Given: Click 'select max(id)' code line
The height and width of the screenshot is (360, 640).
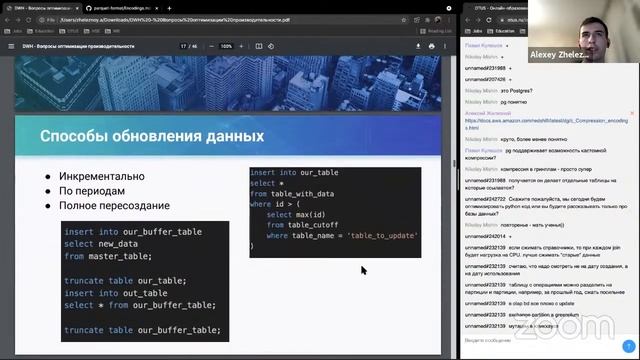Looking at the screenshot, I should point(296,215).
